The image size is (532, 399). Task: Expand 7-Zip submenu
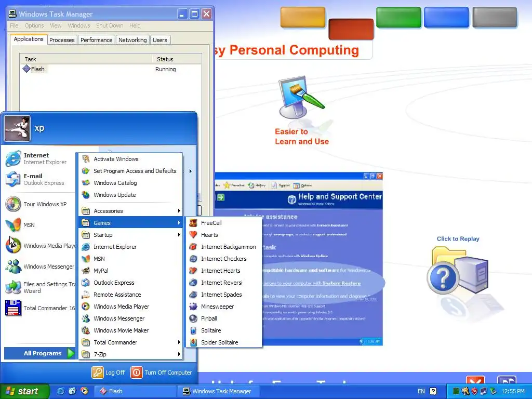pyautogui.click(x=130, y=354)
